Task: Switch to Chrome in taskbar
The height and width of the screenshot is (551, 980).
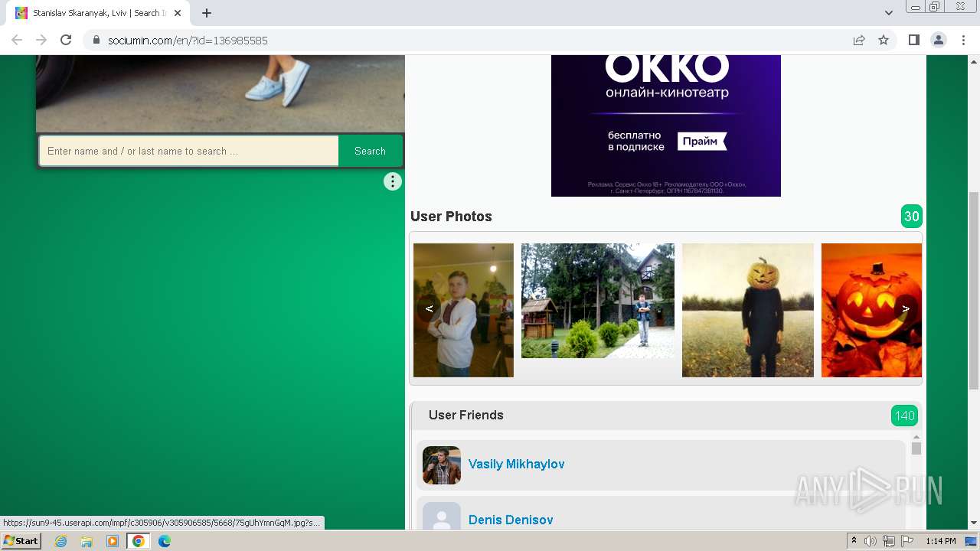Action: 139,541
